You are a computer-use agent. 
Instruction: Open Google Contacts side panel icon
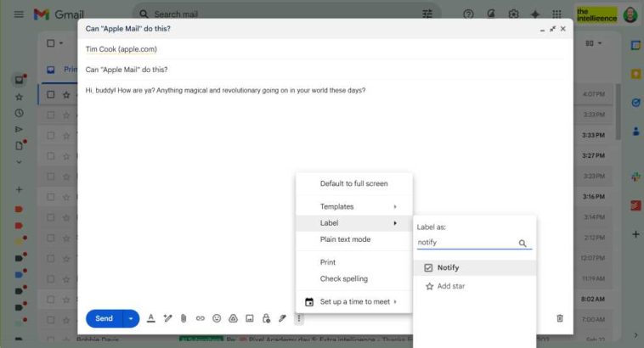pyautogui.click(x=636, y=132)
